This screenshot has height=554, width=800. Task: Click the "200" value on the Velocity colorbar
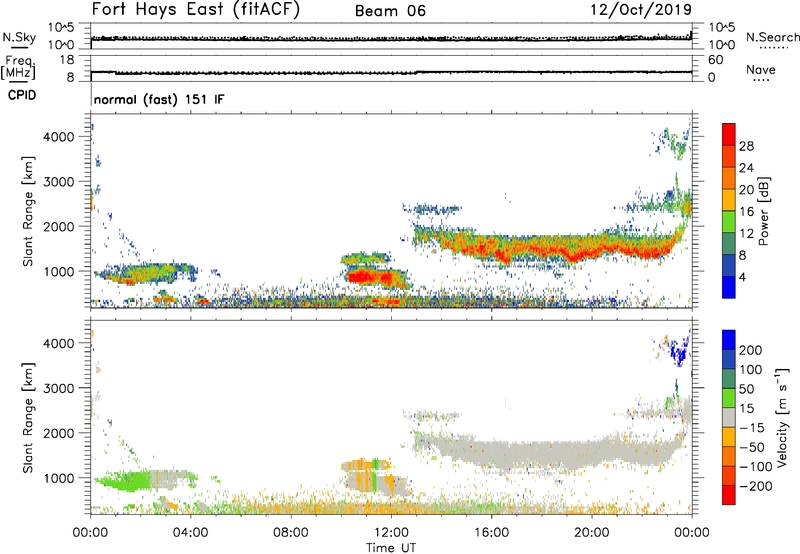[x=750, y=350]
